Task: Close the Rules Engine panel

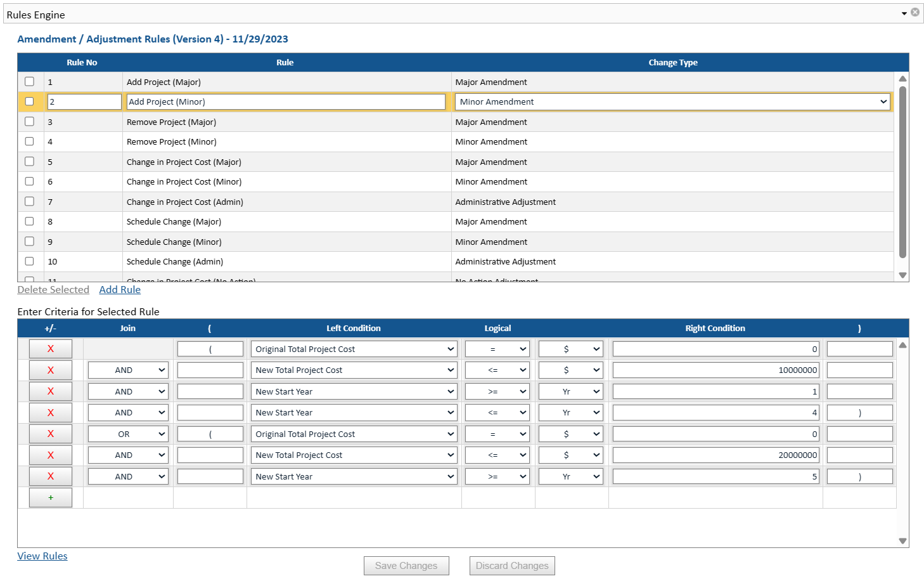Action: (915, 12)
